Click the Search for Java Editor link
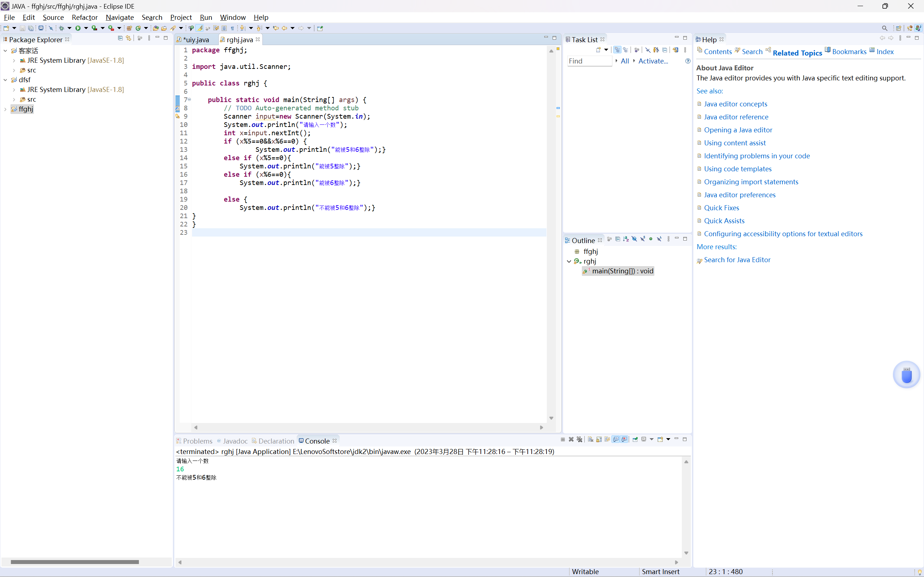Screen dimensions: 924x577 click(737, 260)
